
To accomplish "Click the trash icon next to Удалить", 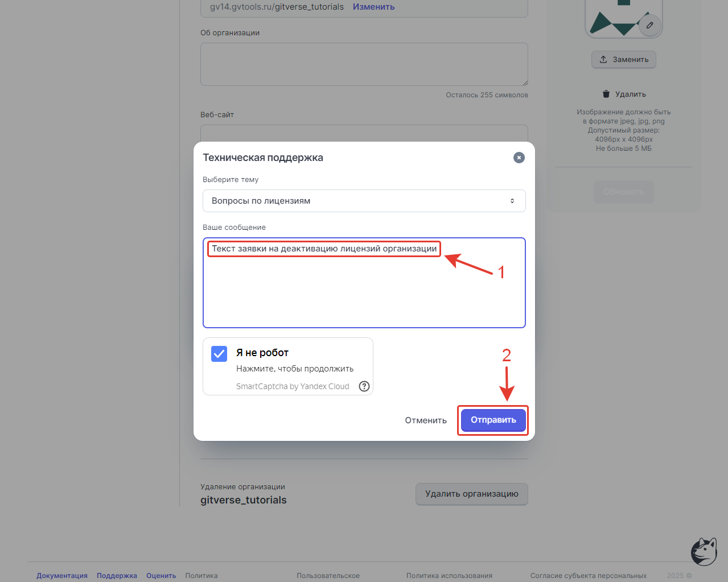I will tap(606, 94).
